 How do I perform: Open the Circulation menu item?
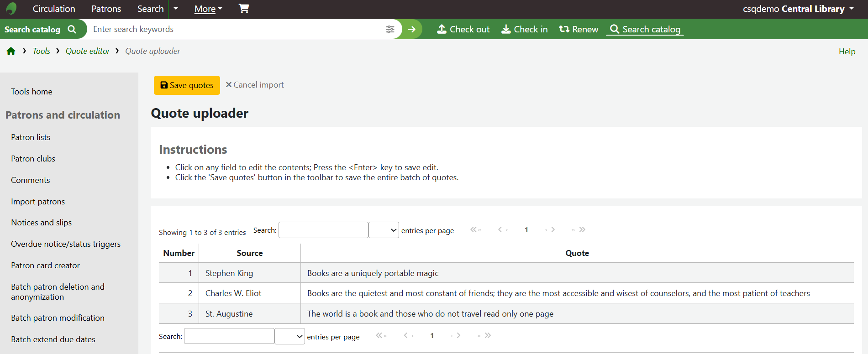tap(54, 9)
